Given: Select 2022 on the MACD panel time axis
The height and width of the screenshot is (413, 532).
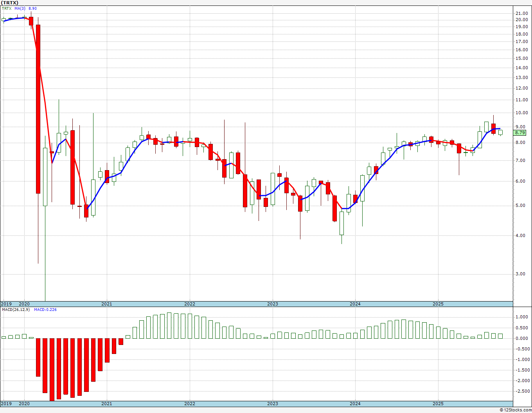Looking at the screenshot, I should tap(190, 404).
